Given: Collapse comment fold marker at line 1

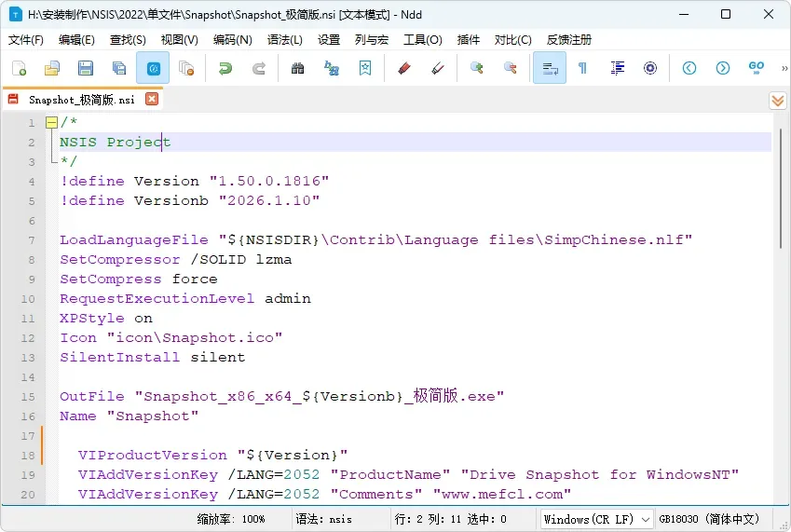Looking at the screenshot, I should click(x=51, y=122).
